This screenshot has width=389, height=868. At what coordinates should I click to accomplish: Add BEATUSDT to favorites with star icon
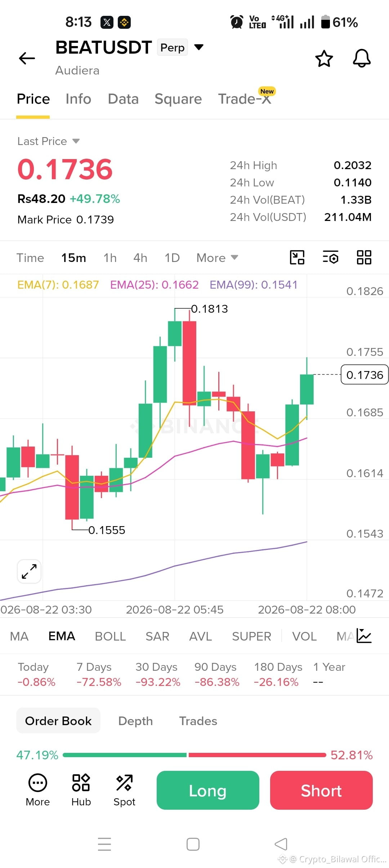(x=324, y=59)
